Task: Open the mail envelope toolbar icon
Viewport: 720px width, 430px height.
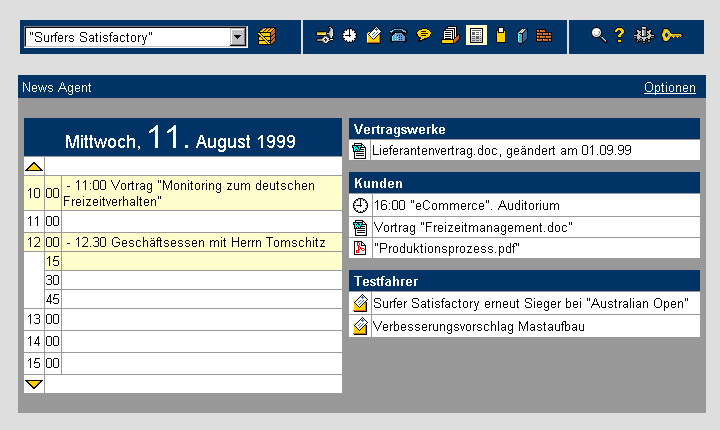Action: coord(374,35)
